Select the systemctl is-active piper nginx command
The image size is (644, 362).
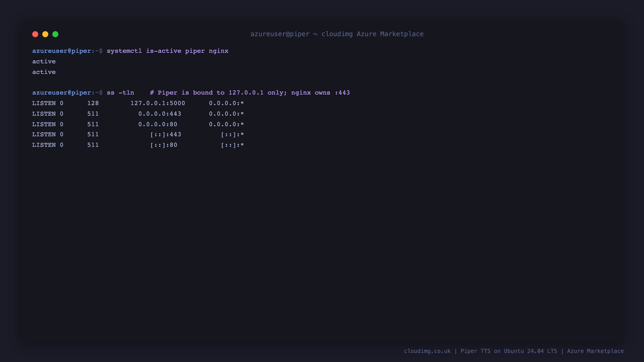pyautogui.click(x=168, y=51)
